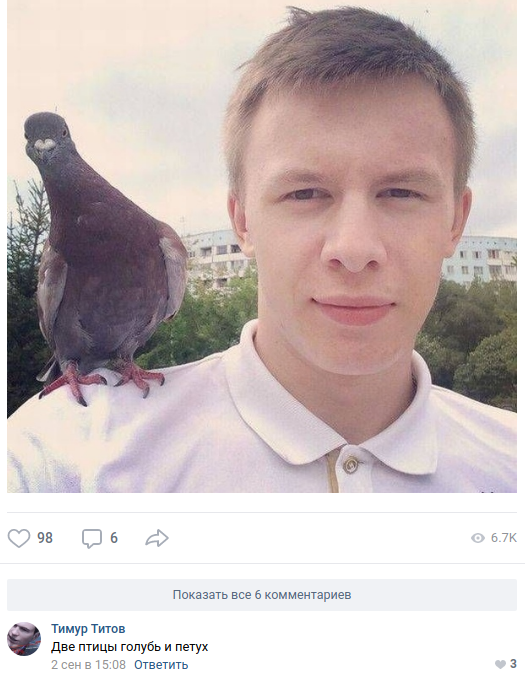Like the post with the heart icon
Screen dimensions: 525x680
tap(19, 538)
